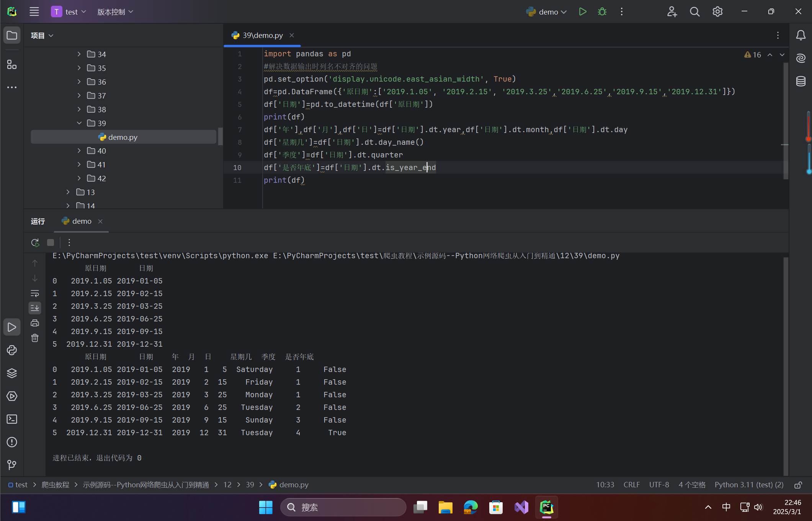The image size is (812, 521).
Task: Select the 39\demo.py editor tab
Action: tap(262, 35)
